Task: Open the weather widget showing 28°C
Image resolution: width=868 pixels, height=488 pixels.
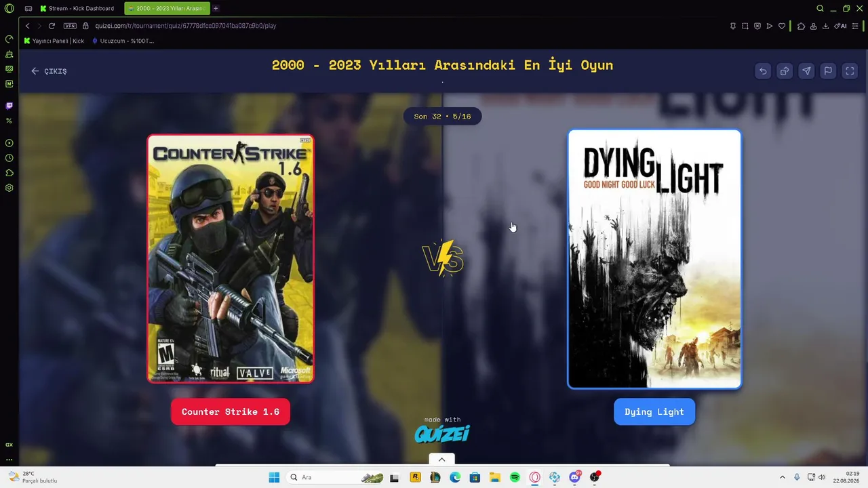Action: click(34, 477)
